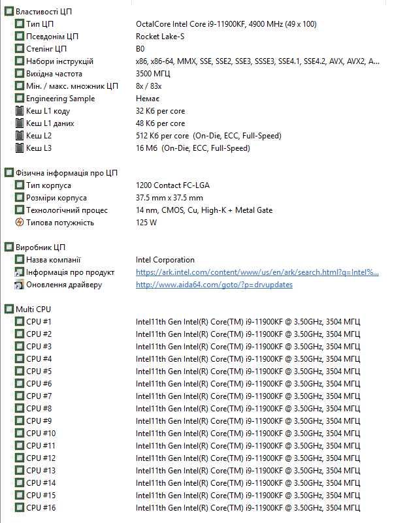Click the Фізична інформація про ЦП header icon
420x523 pixels.
(x=9, y=173)
